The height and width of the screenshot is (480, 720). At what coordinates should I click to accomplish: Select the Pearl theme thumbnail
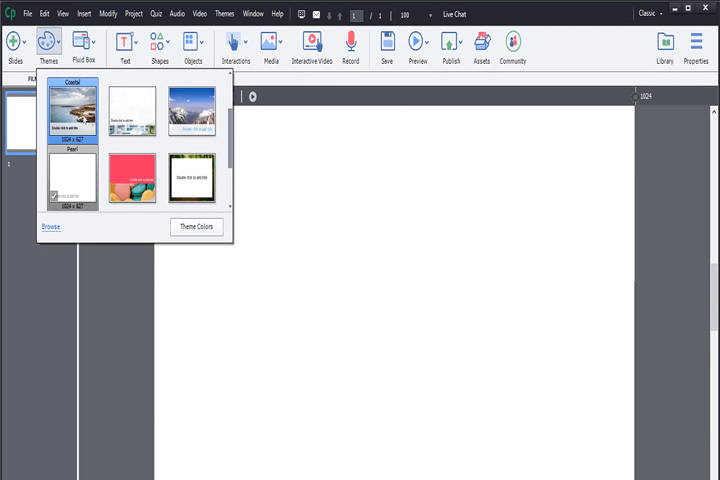pyautogui.click(x=73, y=177)
